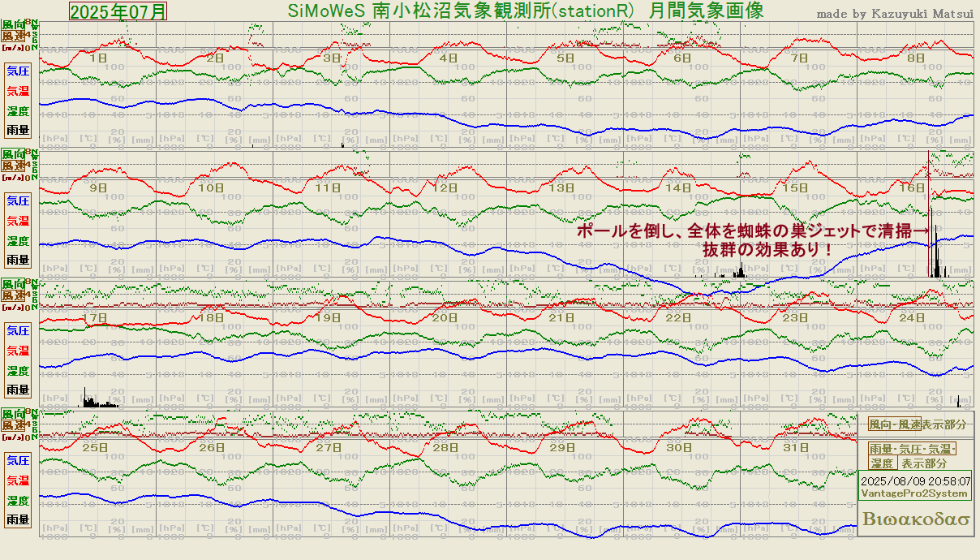
Task: Select the 6日 day marker
Action: pos(682,58)
